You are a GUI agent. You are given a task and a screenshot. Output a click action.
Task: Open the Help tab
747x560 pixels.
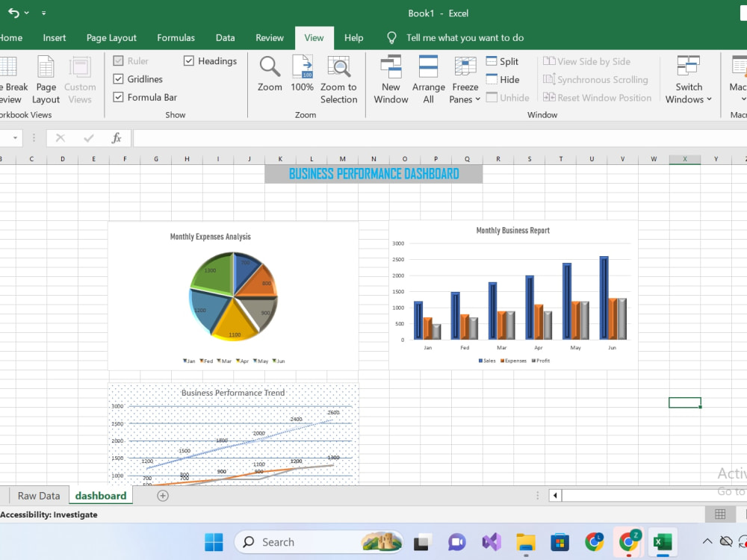coord(353,37)
